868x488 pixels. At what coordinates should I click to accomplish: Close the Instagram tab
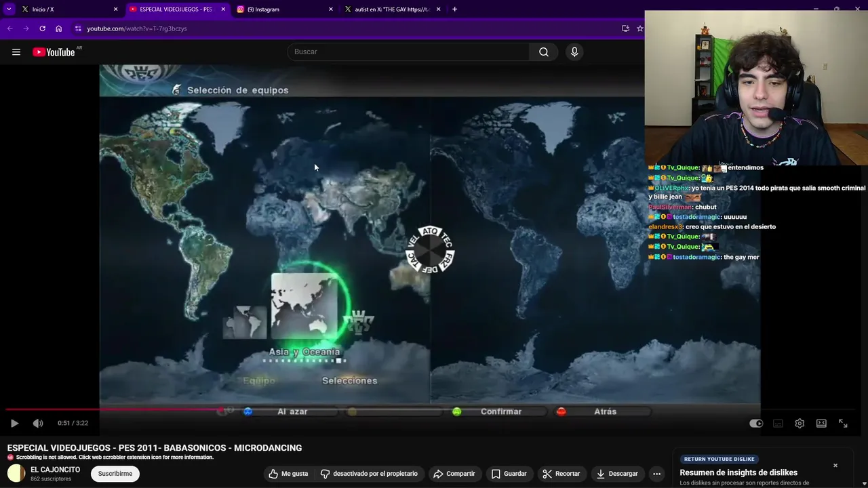click(331, 9)
